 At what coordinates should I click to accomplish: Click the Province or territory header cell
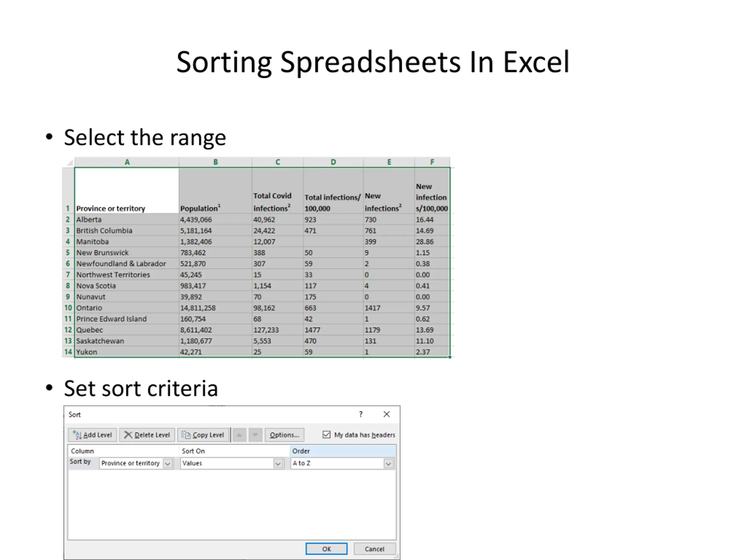[x=127, y=191]
